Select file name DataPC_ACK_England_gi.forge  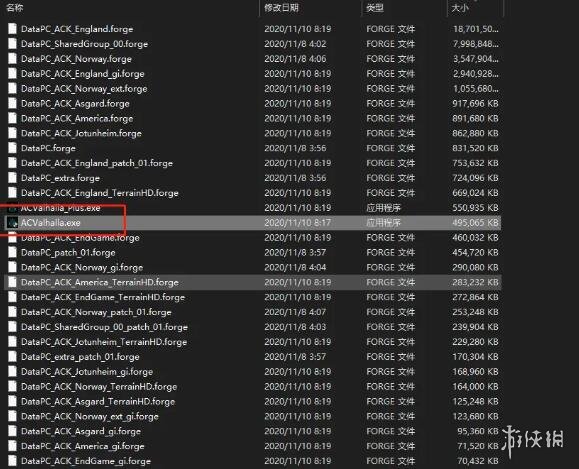point(82,73)
